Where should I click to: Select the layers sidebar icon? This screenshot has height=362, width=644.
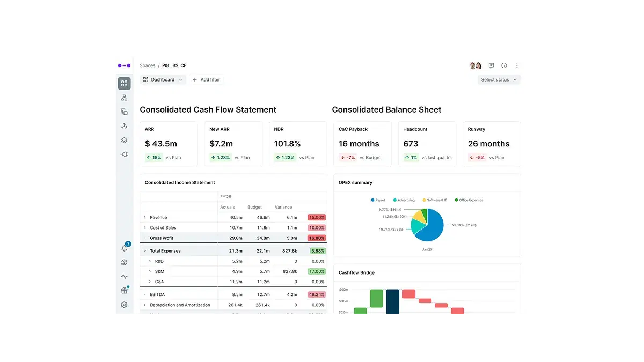pos(124,140)
